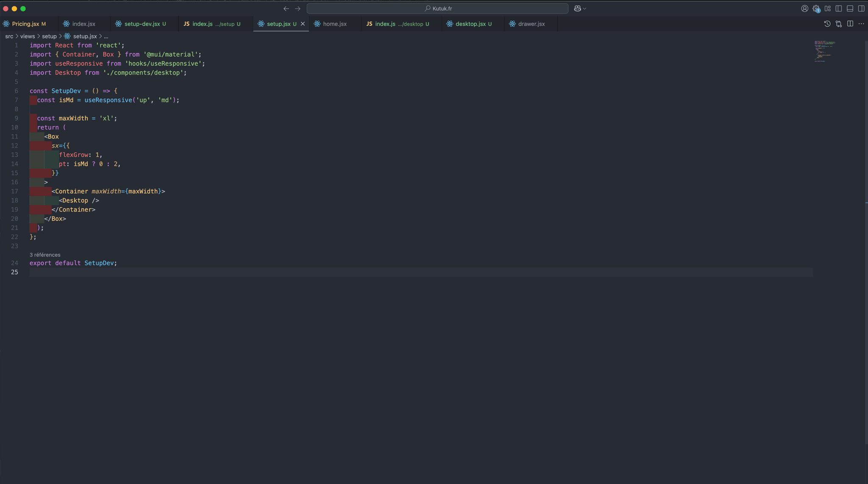Click the React icon on home.jsx tab
Screen dimensions: 868x484
(317, 24)
